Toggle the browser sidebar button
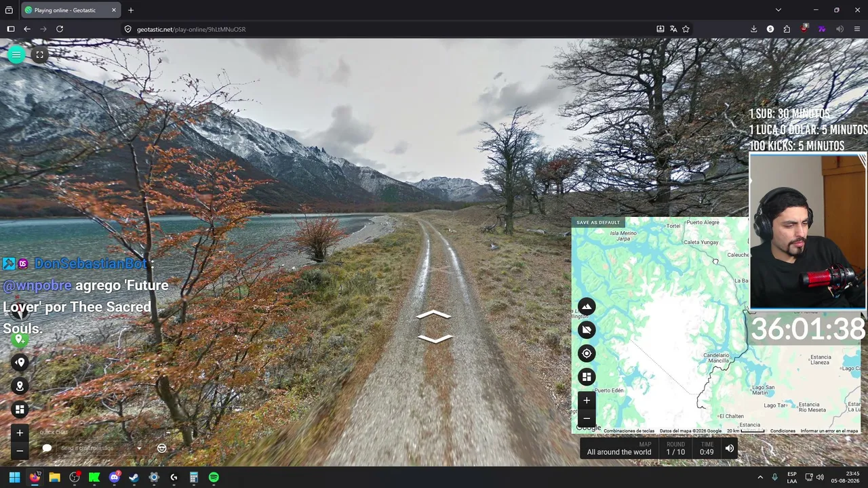868x488 pixels. pos(11,29)
